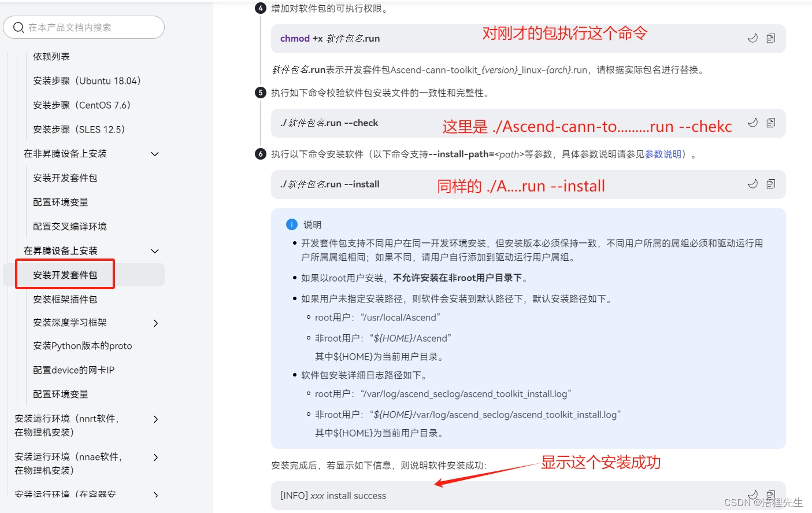Click the "/usr/local/Ascend" root path text
Screen dimensions: 812x513
(x=400, y=317)
